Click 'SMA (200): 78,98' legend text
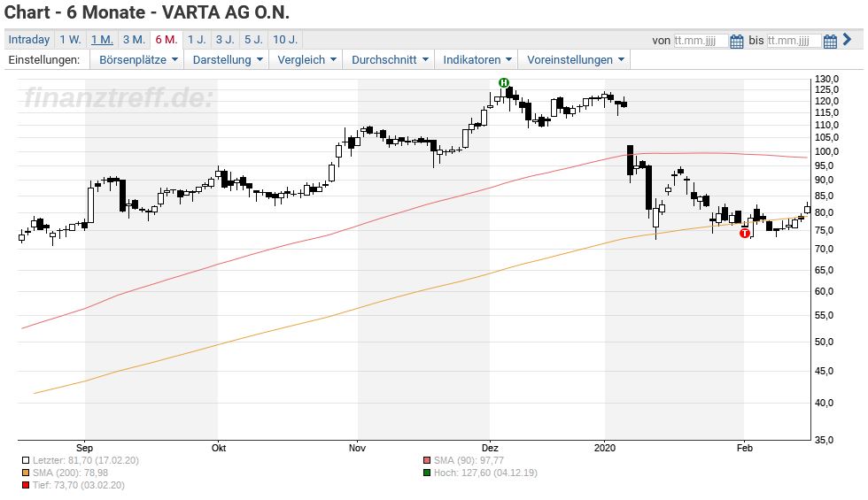This screenshot has height=500, width=868. click(70, 473)
